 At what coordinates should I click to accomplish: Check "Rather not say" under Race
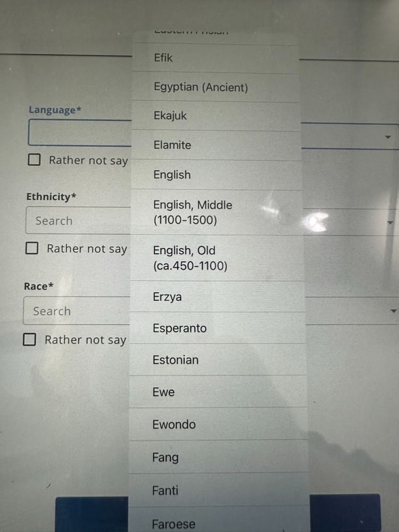(30, 339)
